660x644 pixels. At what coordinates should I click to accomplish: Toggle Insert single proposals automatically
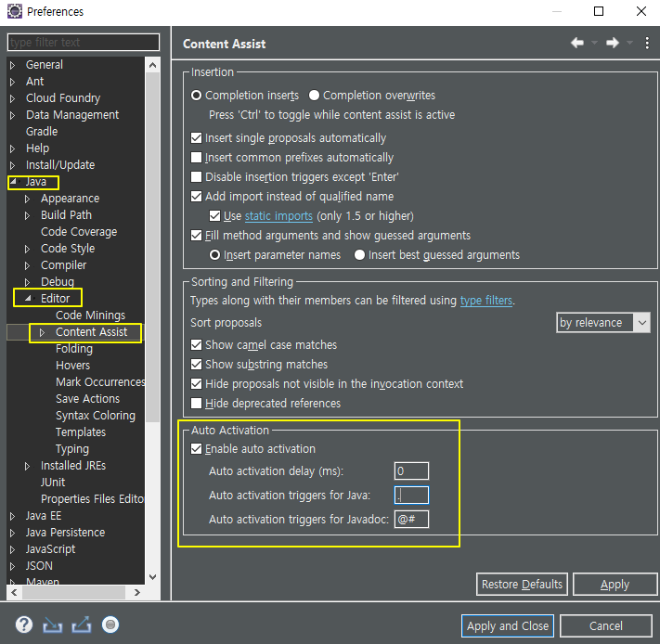tap(196, 138)
